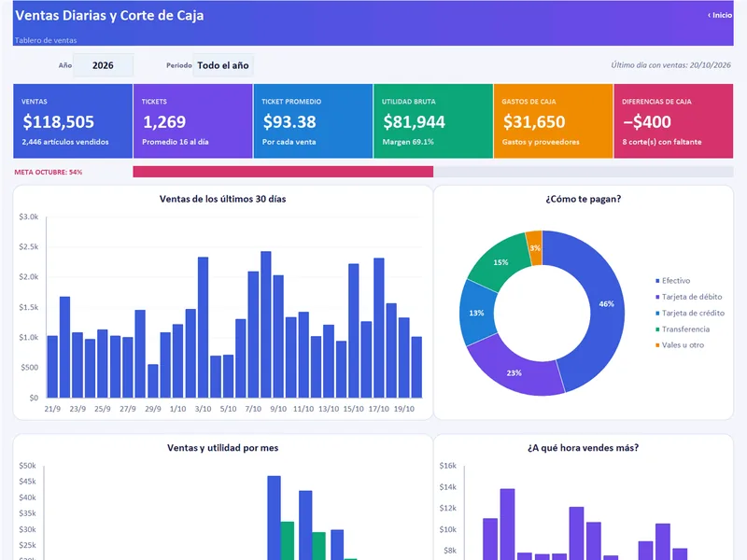
Task: Select the 3% orange donut segment
Action: tap(535, 248)
